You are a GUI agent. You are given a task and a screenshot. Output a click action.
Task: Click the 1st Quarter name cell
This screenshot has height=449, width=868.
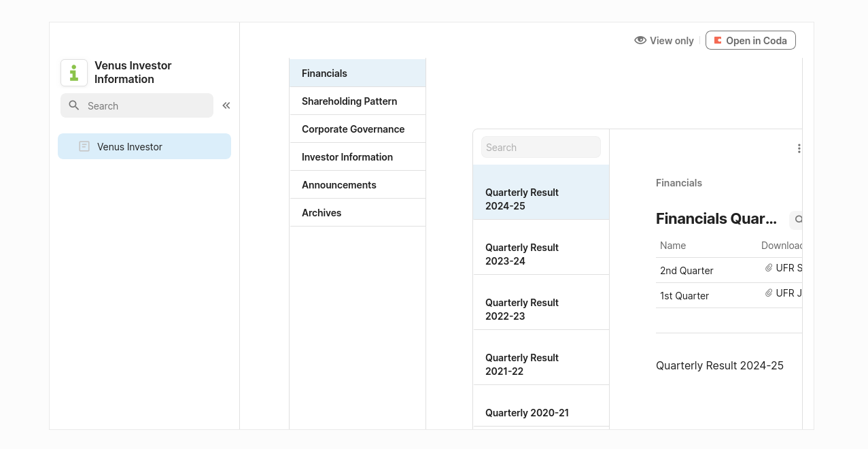[684, 295]
